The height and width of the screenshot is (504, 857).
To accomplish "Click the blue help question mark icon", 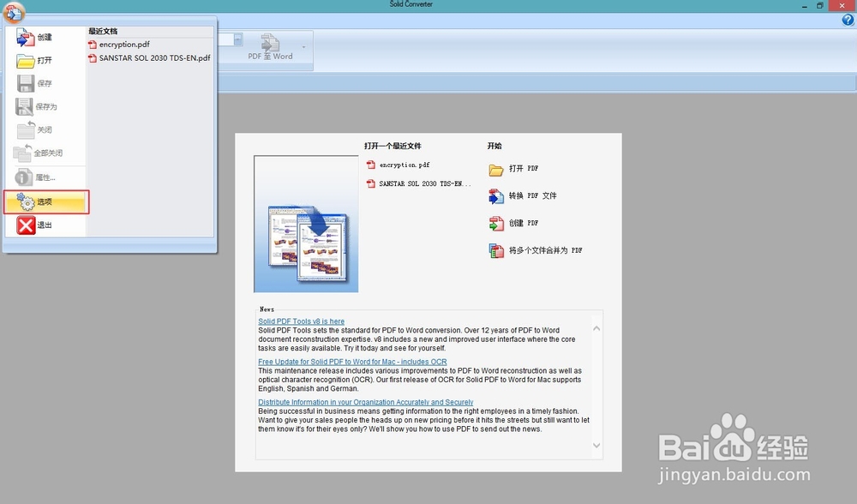I will (x=848, y=20).
